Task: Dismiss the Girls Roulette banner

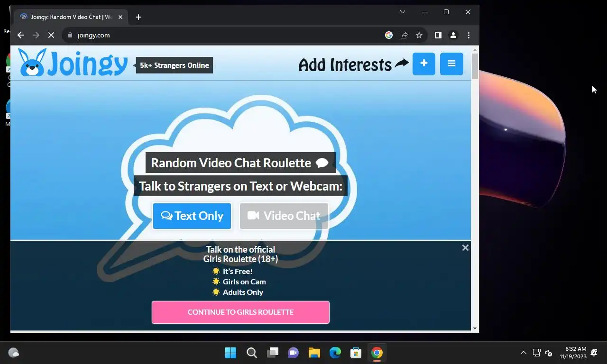Action: click(465, 247)
